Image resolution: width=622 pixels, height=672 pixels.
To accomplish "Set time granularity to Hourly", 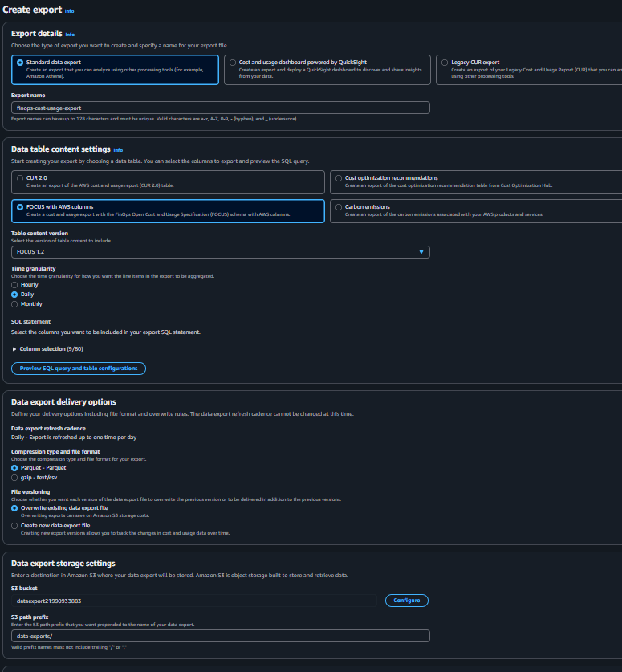I will [x=14, y=285].
